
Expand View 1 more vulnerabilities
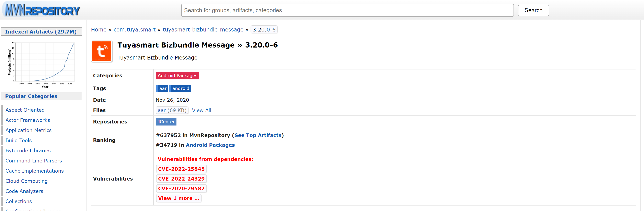click(179, 198)
